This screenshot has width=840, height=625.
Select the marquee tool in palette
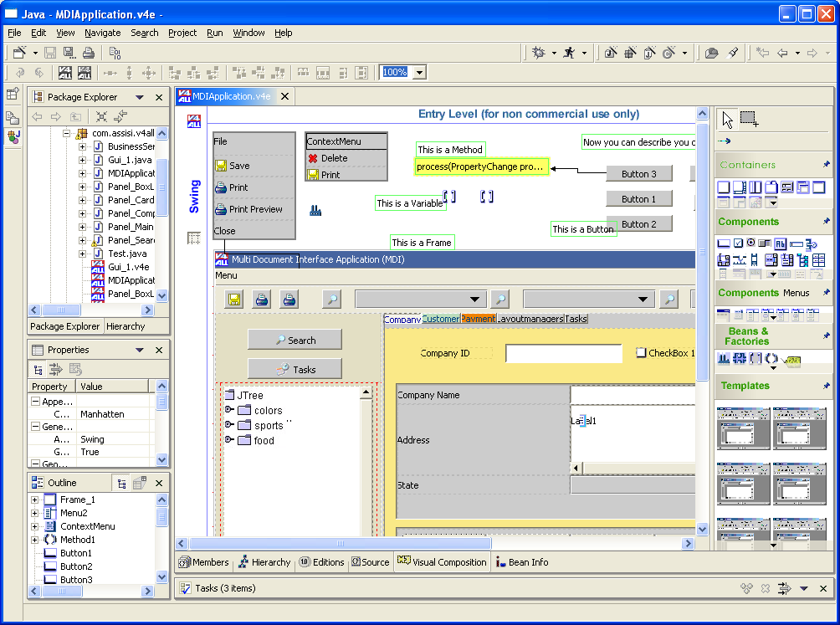coord(749,119)
